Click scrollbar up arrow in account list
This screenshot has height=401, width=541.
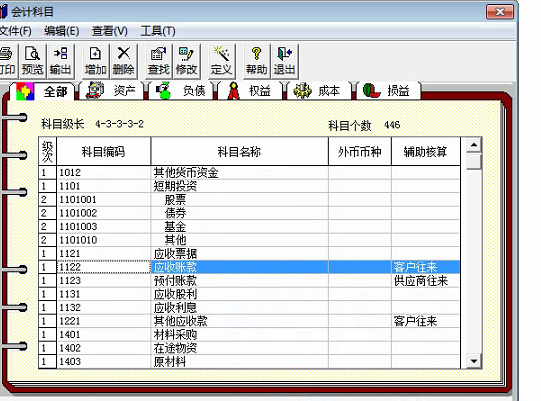[x=474, y=145]
